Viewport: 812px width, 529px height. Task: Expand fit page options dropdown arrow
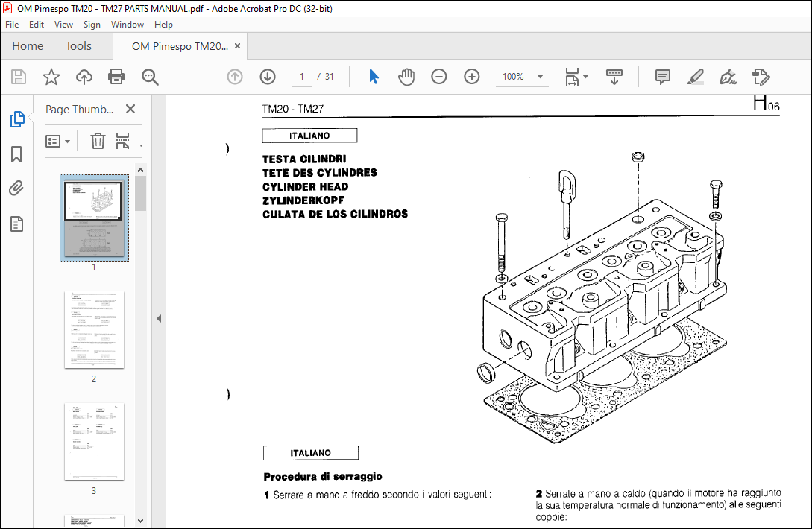click(x=585, y=77)
